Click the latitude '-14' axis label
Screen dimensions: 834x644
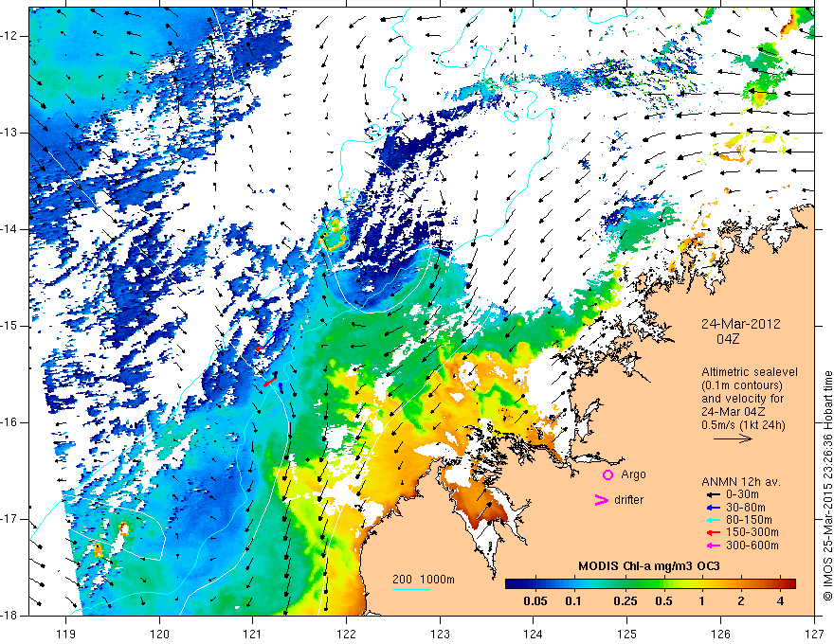[10, 229]
